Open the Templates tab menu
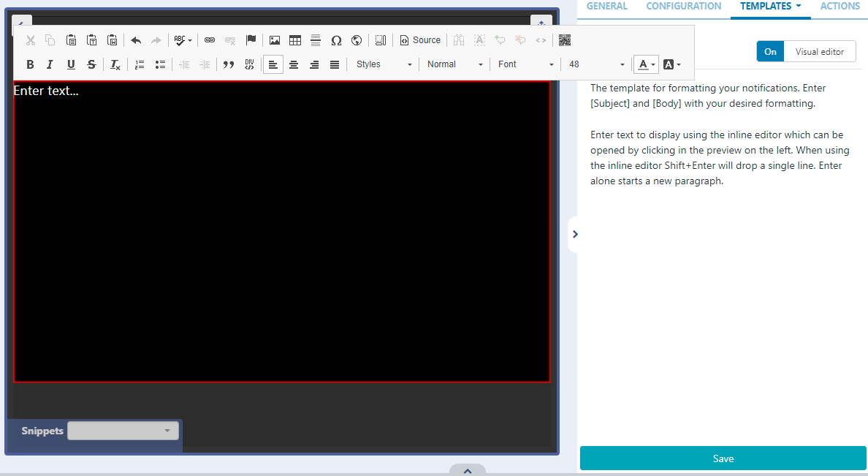Viewport: 868px width, 476px height. pos(771,6)
